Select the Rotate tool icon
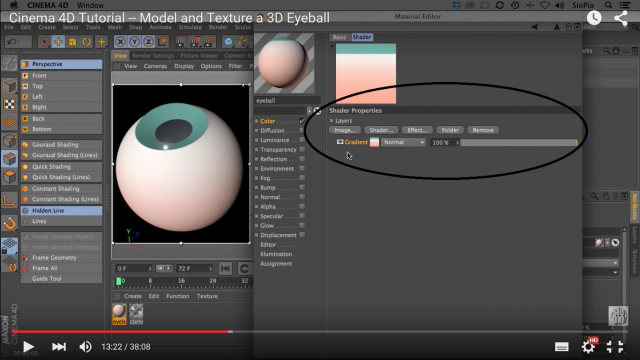Viewport: 640px width, 360px height. [x=87, y=42]
